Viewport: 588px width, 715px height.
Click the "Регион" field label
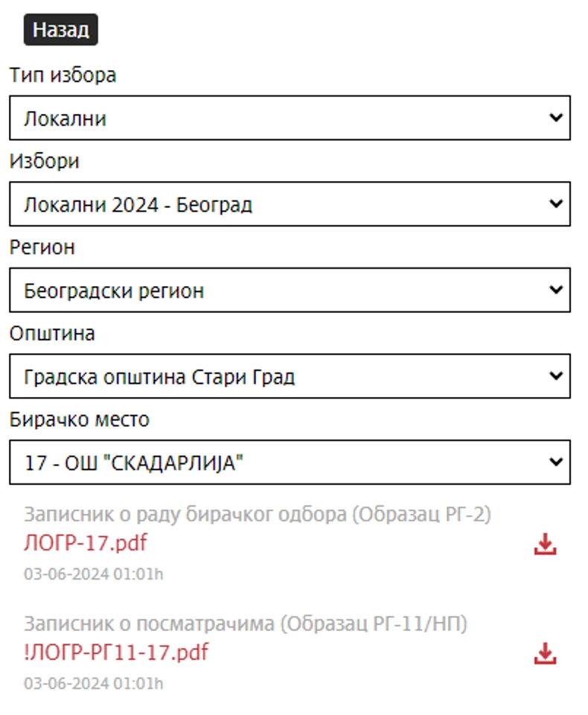(x=42, y=247)
